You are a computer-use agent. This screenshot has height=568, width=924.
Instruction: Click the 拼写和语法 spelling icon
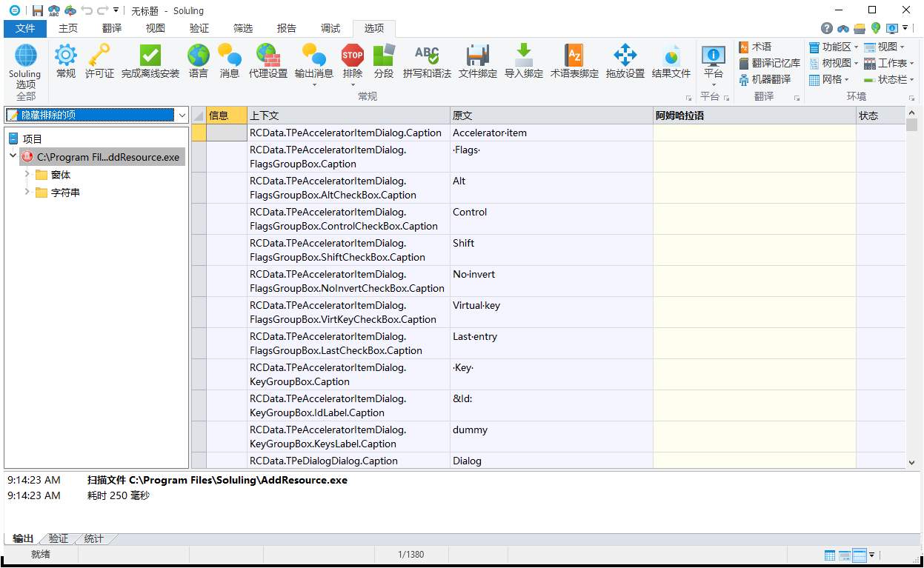427,61
